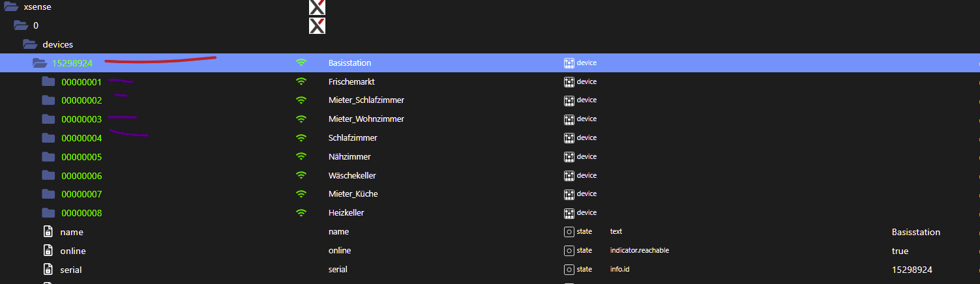Select the 00000003 Mieter_Wohnzimmer row
980x284 pixels.
point(82,119)
